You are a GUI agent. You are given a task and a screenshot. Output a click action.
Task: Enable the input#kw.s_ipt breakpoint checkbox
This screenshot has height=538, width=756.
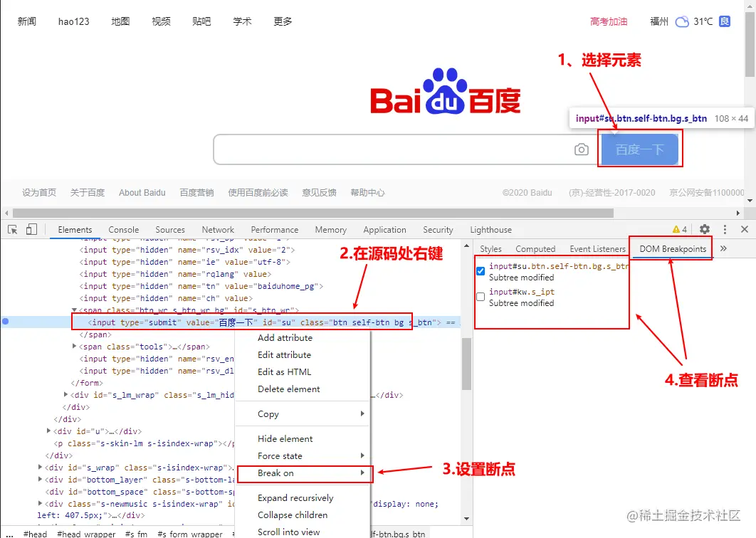coord(481,297)
